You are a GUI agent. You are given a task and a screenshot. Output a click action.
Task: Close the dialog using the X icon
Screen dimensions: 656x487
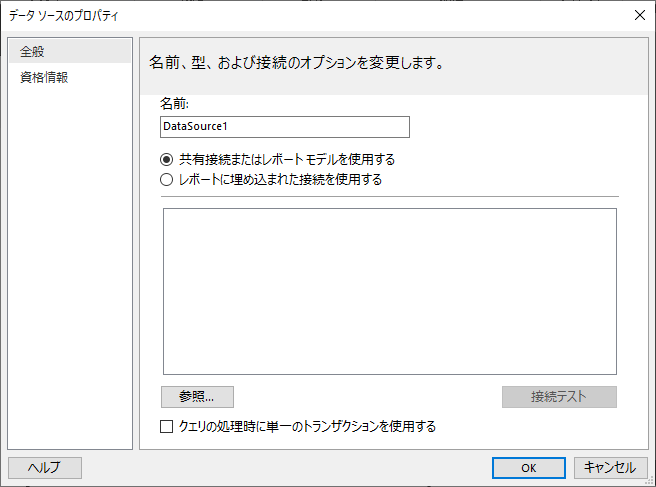(x=639, y=14)
